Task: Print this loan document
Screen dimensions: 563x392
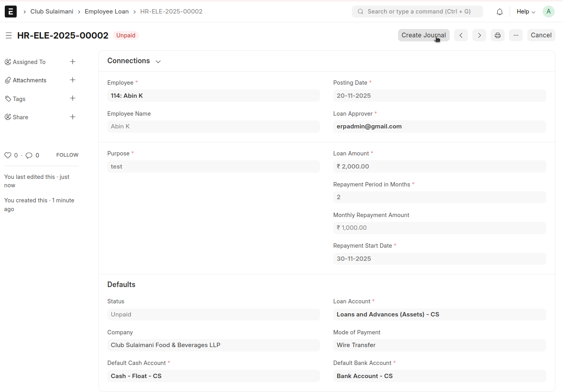Action: tap(497, 35)
